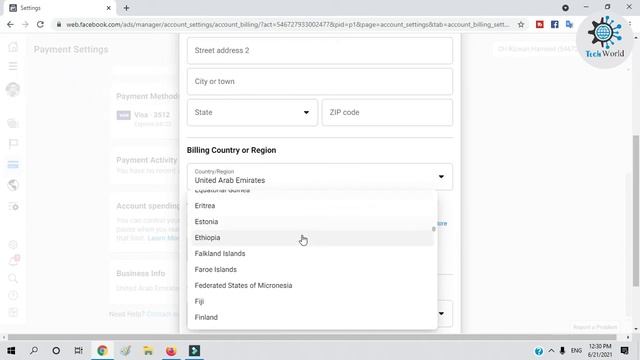Image resolution: width=640 pixels, height=360 pixels.
Task: Select Falkland Islands option
Action: (x=313, y=253)
